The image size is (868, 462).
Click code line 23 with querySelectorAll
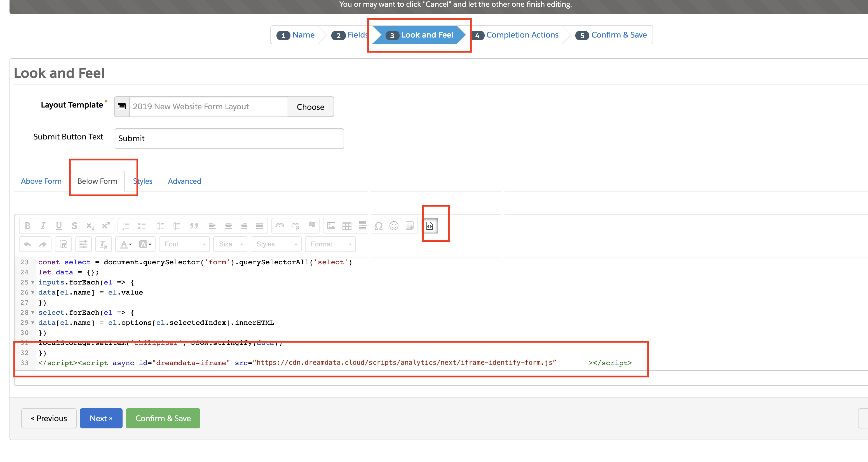tap(195, 262)
